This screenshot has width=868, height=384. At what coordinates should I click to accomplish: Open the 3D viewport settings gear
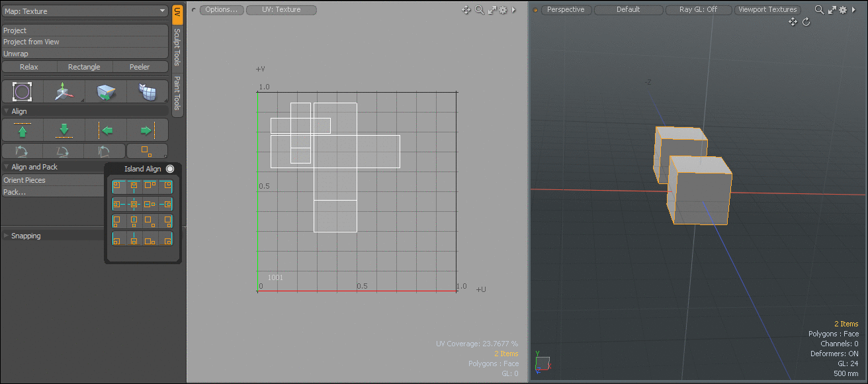click(844, 10)
